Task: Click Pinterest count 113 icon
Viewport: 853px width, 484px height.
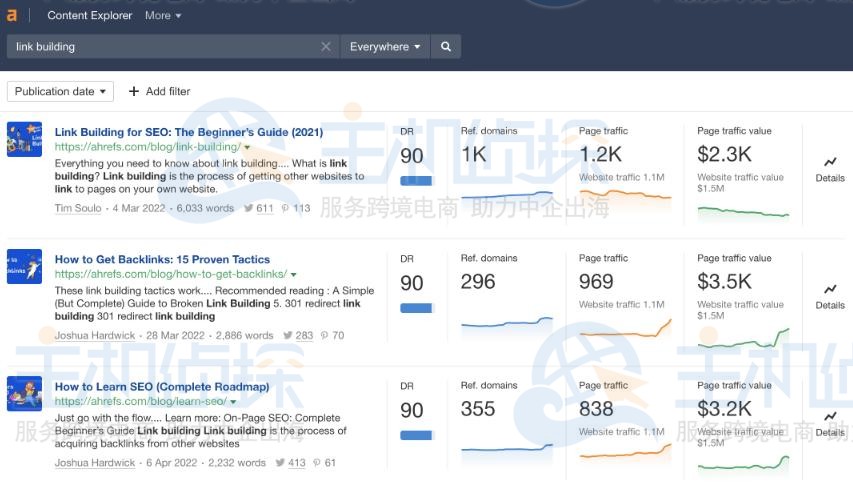Action: coord(286,209)
